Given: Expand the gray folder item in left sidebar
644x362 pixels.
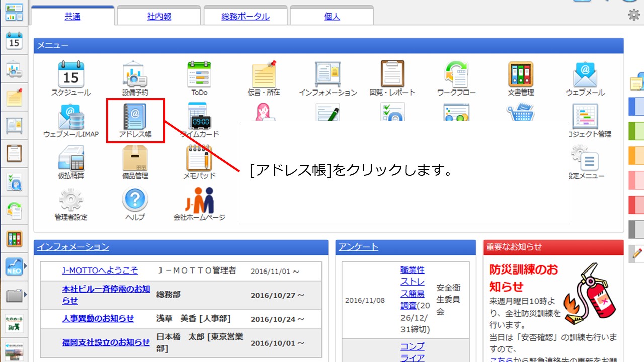Looking at the screenshot, I should 15,295.
